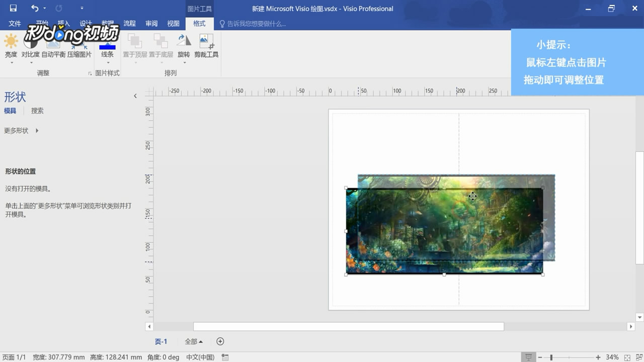This screenshot has width=644, height=362.
Task: Click 宽度: 307.779 mm status entry
Action: coord(59,357)
